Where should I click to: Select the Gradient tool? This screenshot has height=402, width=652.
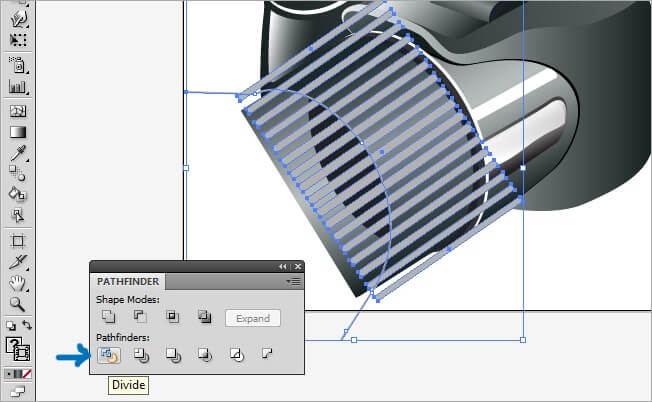(17, 131)
